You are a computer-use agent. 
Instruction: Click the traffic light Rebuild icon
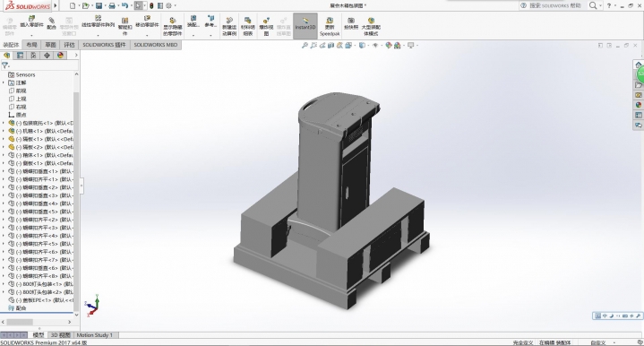151,5
